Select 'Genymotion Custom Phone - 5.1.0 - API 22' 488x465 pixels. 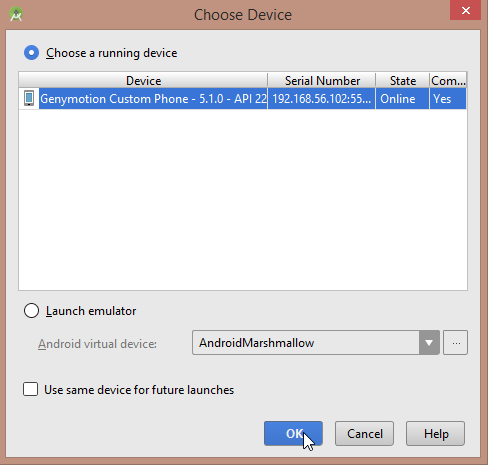(153, 99)
